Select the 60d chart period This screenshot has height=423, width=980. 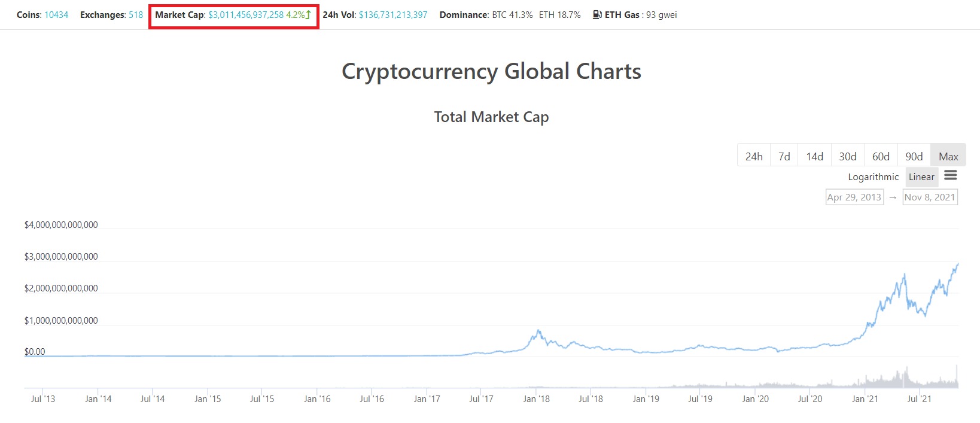click(x=880, y=156)
